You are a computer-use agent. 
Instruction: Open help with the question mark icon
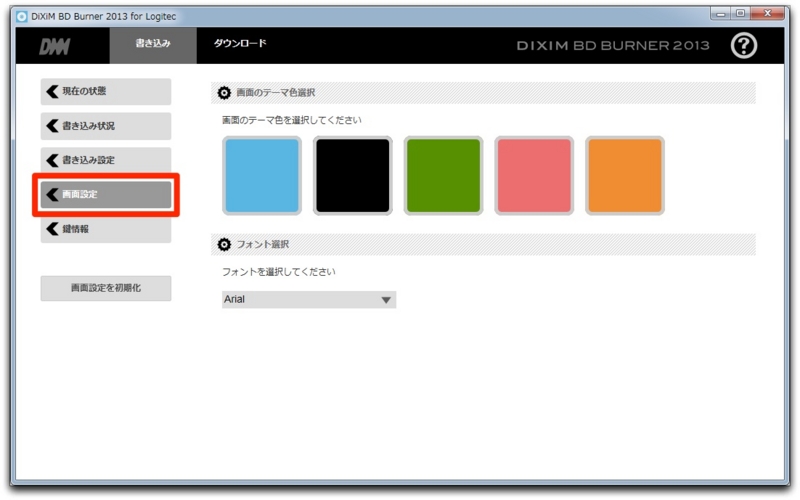(x=743, y=46)
